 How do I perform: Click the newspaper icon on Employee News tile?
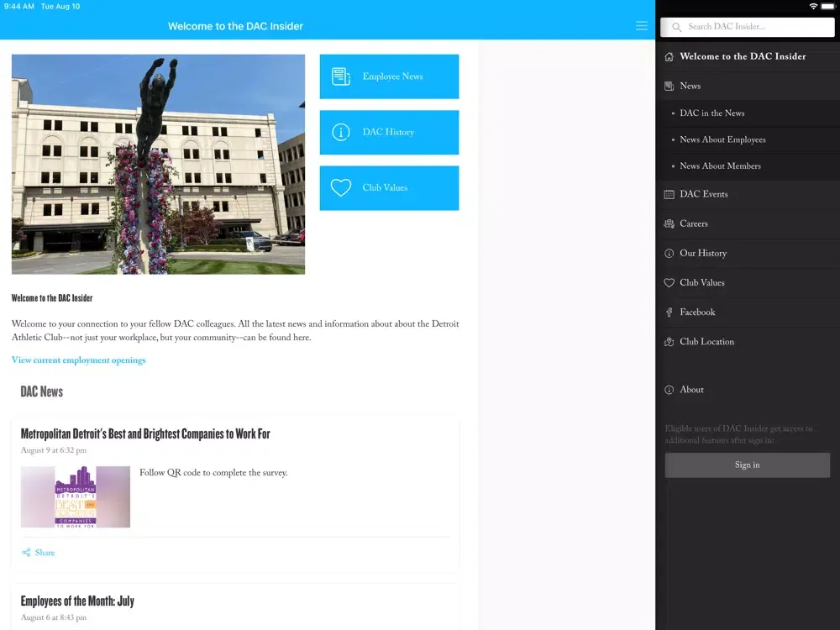[341, 76]
